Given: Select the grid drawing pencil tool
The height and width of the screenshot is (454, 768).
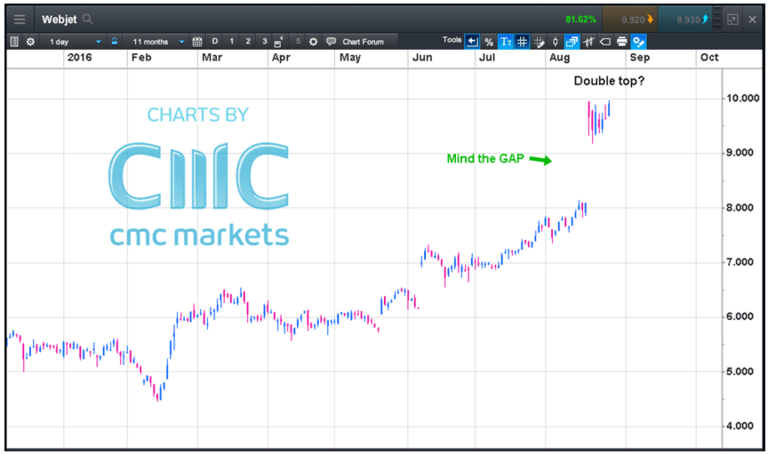Looking at the screenshot, I should [x=539, y=42].
